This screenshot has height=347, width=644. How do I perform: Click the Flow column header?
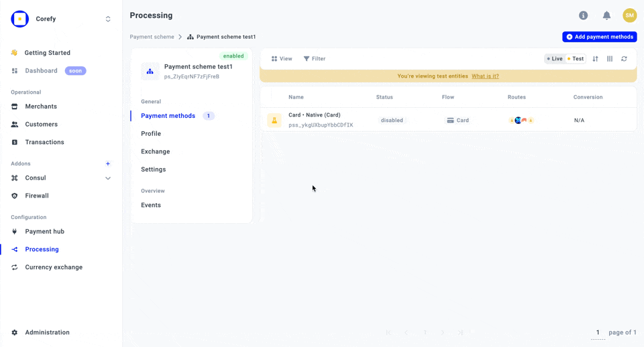[448, 97]
